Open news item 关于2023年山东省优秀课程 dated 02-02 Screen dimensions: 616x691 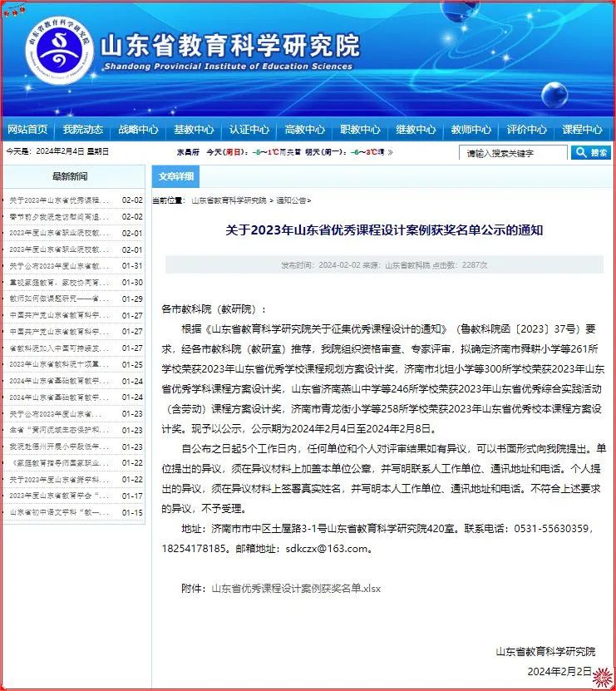pyautogui.click(x=59, y=200)
